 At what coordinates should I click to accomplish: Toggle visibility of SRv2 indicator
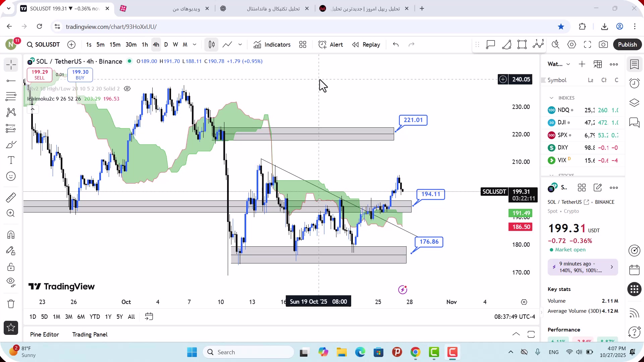[127, 89]
